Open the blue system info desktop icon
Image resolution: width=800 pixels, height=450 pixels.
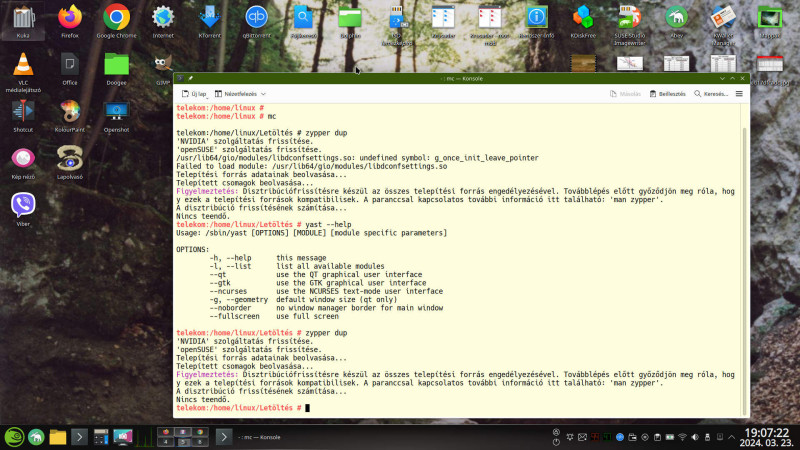pos(536,21)
